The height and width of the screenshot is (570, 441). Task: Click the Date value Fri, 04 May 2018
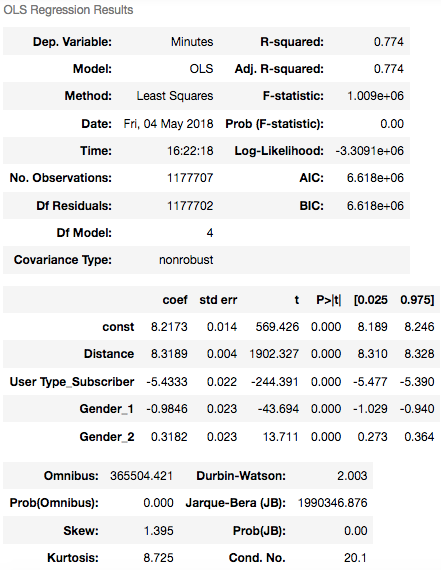point(168,124)
